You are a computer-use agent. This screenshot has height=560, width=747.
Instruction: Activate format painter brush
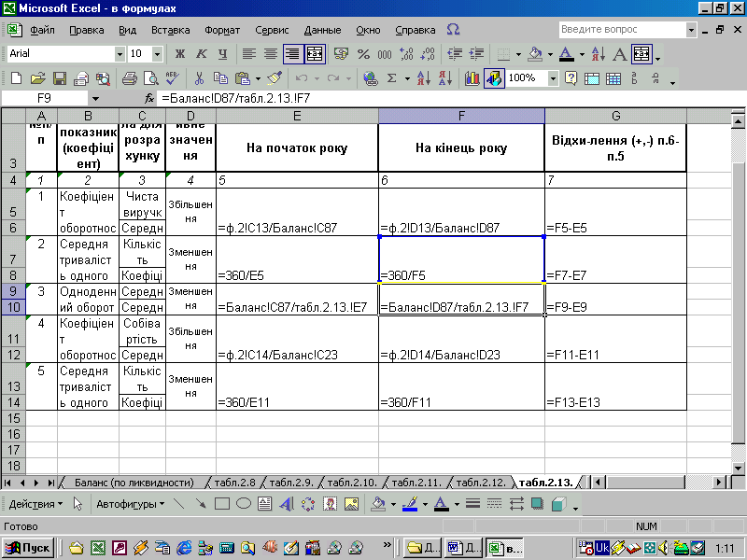pyautogui.click(x=275, y=78)
